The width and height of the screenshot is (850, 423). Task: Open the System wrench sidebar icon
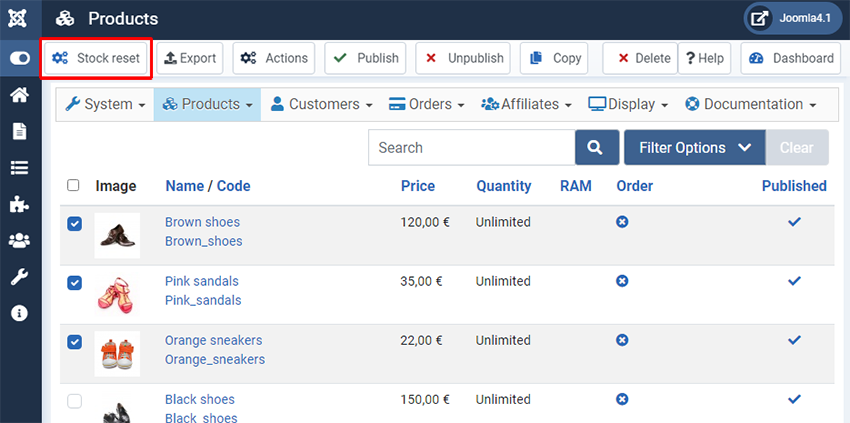20,278
